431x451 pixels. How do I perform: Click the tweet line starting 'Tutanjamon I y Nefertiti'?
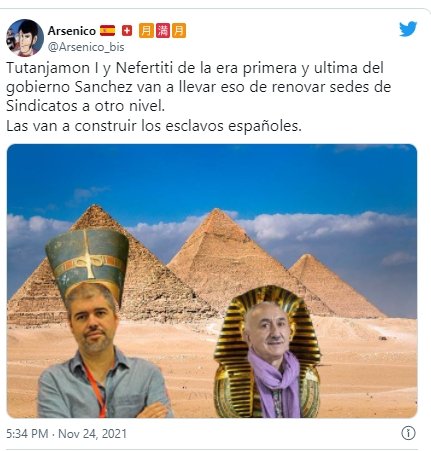pos(195,68)
